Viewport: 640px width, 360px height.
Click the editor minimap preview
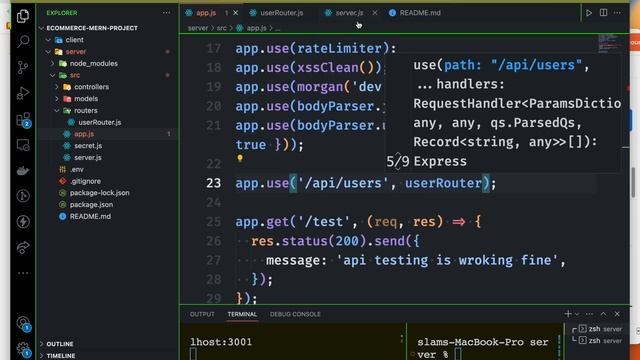(609, 44)
